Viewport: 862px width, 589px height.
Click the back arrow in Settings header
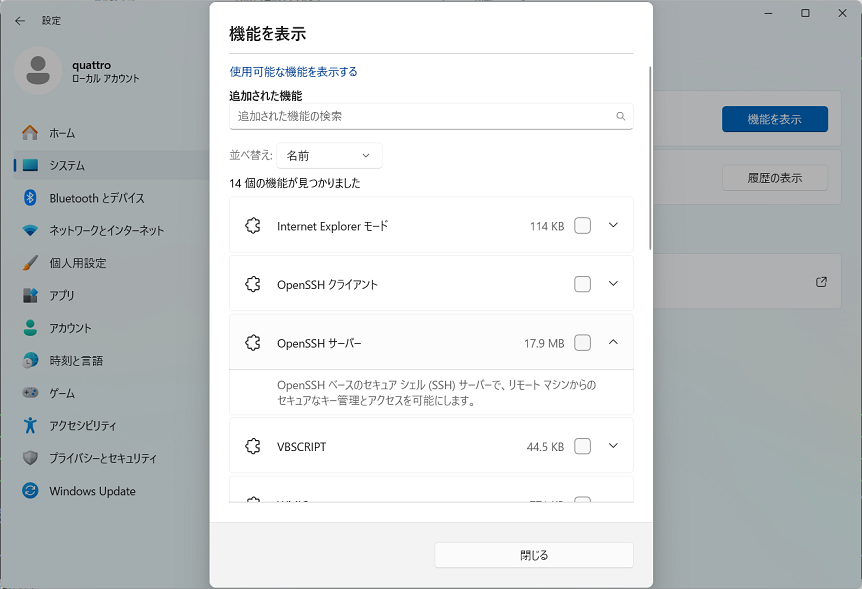coord(20,20)
